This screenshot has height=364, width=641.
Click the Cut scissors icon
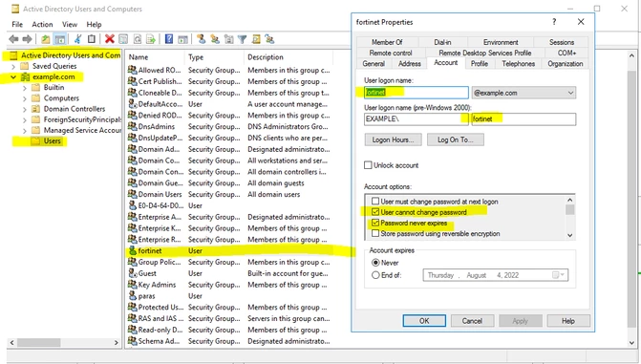(x=77, y=39)
